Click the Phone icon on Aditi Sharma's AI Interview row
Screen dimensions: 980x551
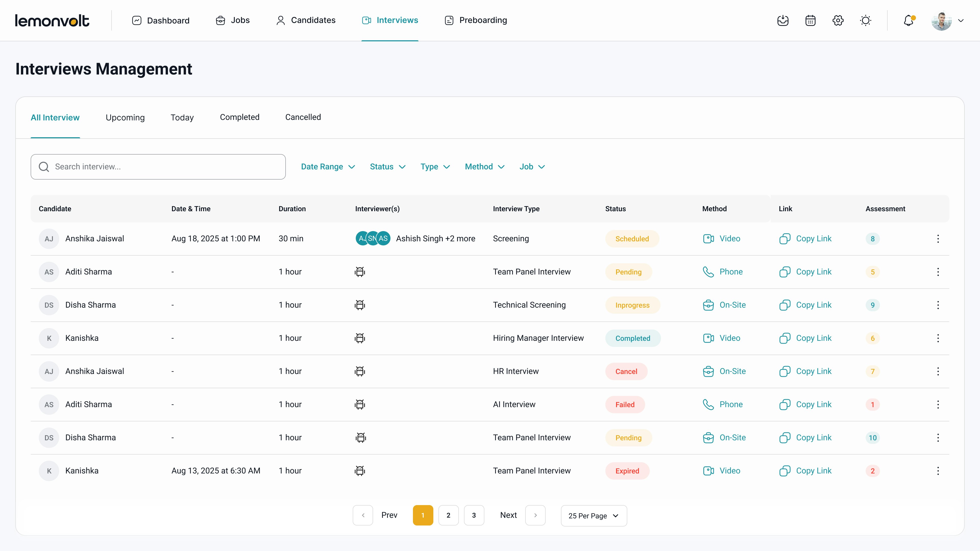tap(708, 404)
